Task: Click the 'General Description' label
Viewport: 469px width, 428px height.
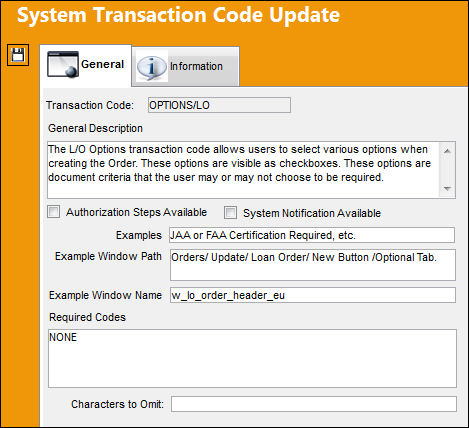Action: pos(95,128)
